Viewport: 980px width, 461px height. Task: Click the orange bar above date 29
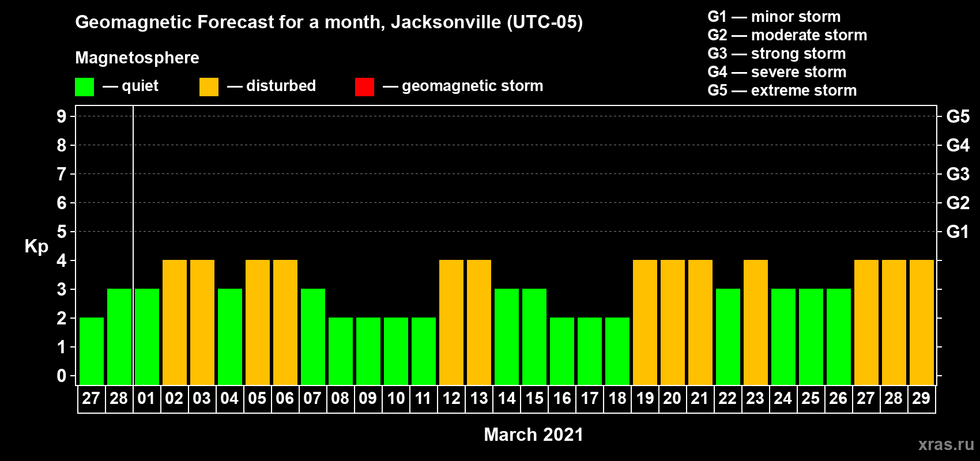922,323
